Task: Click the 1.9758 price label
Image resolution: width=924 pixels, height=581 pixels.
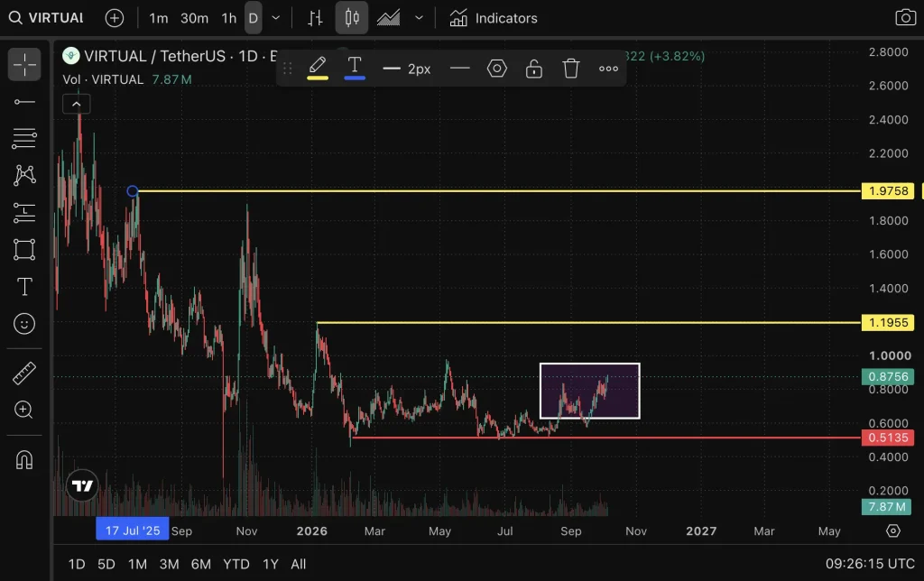Action: click(888, 191)
